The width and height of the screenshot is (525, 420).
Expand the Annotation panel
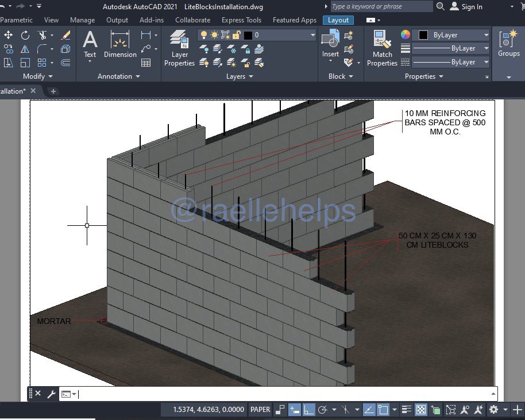(118, 76)
